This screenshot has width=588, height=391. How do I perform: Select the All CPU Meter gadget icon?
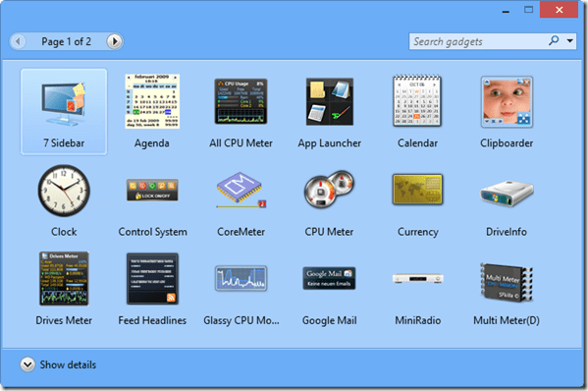click(x=241, y=101)
